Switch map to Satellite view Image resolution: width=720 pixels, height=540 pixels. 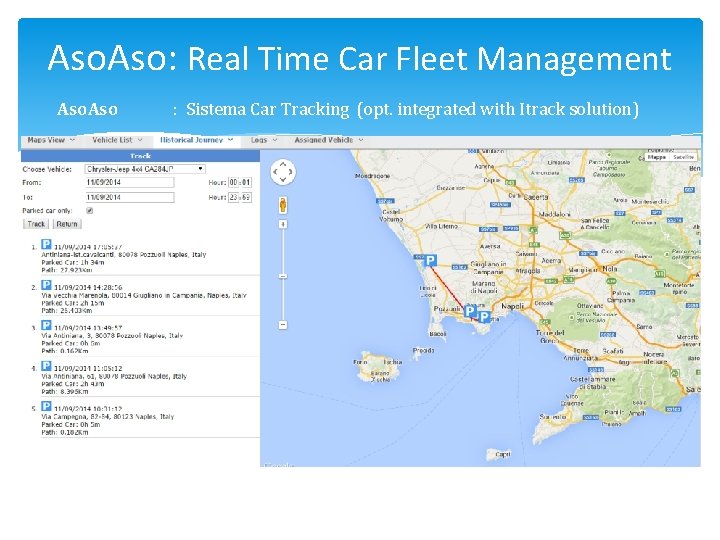pyautogui.click(x=683, y=157)
